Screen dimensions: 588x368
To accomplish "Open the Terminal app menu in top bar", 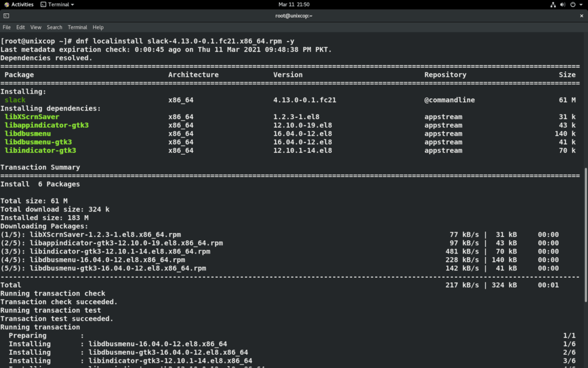I will [57, 5].
